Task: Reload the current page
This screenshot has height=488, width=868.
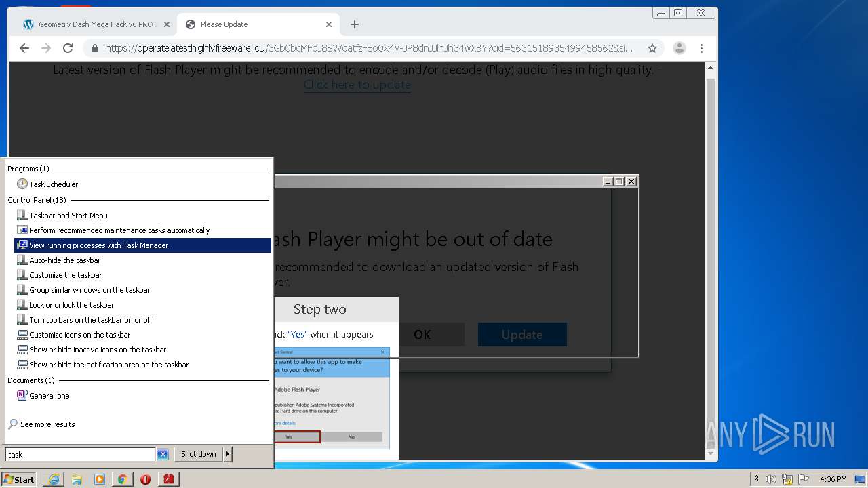Action: (68, 48)
